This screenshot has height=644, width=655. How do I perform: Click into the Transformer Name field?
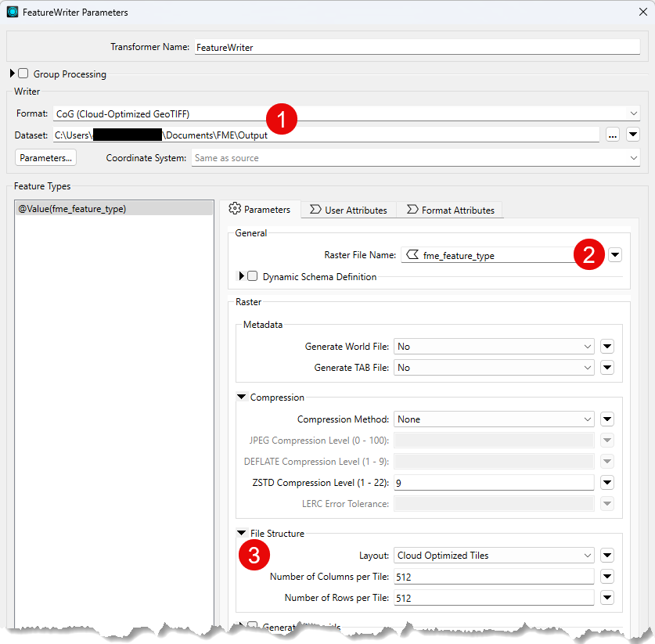tap(416, 47)
